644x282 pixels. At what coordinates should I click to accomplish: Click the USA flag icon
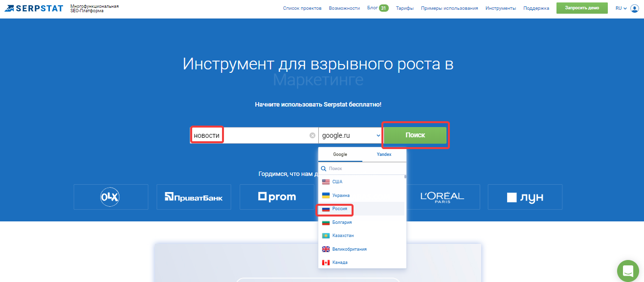[x=326, y=182]
